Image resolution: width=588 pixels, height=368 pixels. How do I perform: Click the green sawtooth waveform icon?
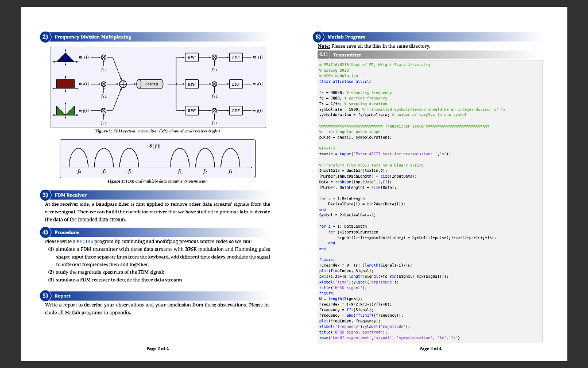[65, 110]
